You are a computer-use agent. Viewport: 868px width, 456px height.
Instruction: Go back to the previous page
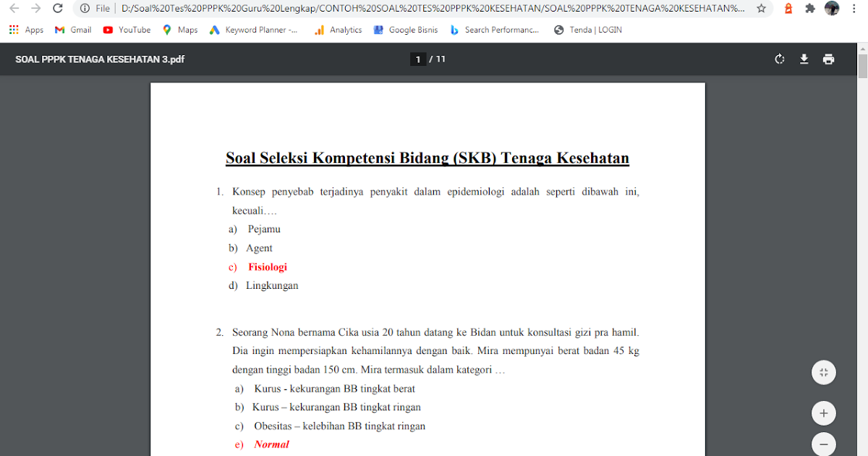(x=14, y=9)
